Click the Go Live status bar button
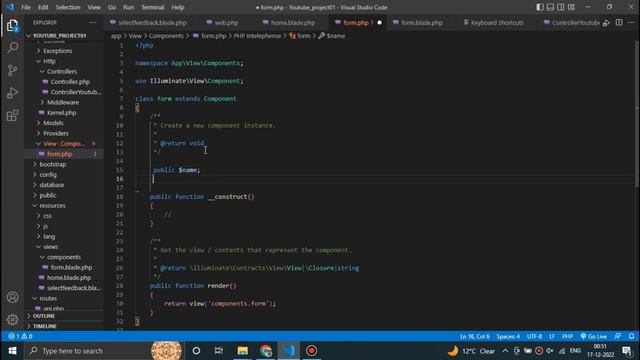The width and height of the screenshot is (640, 360). [x=594, y=336]
